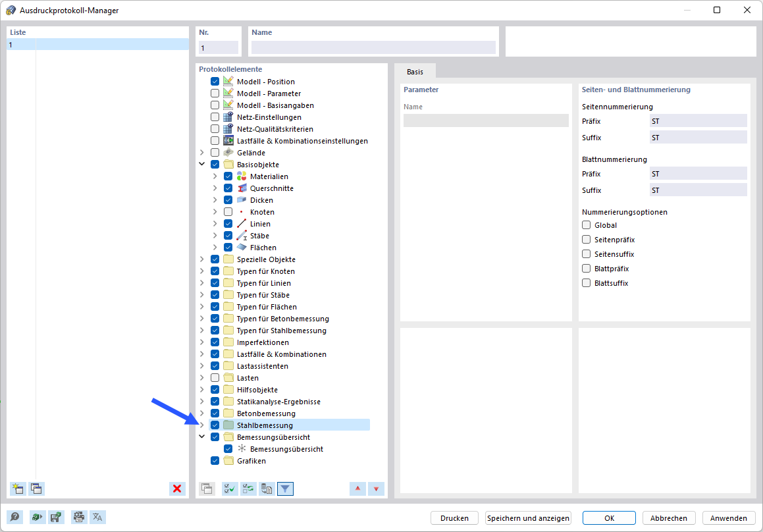The height and width of the screenshot is (532, 763).
Task: Expand the Statikanalyse-Ergebnisse node
Action: coord(202,401)
